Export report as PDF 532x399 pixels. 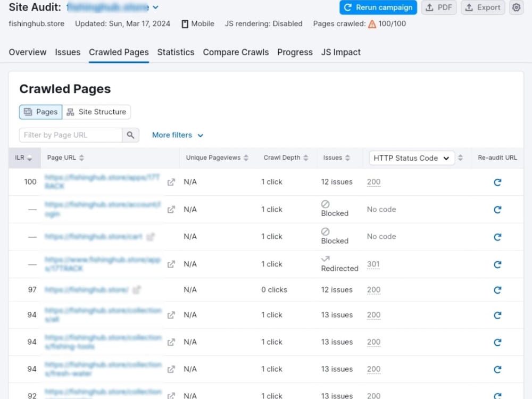click(439, 7)
